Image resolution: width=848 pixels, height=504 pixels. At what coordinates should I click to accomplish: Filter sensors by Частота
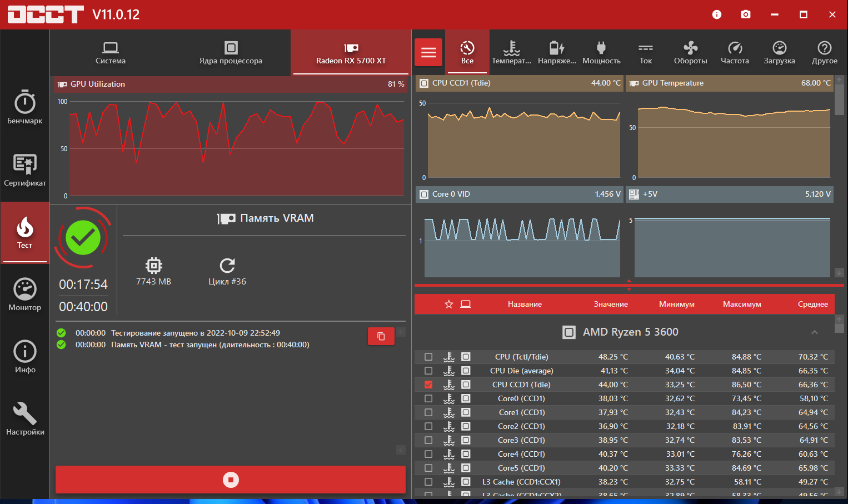735,52
